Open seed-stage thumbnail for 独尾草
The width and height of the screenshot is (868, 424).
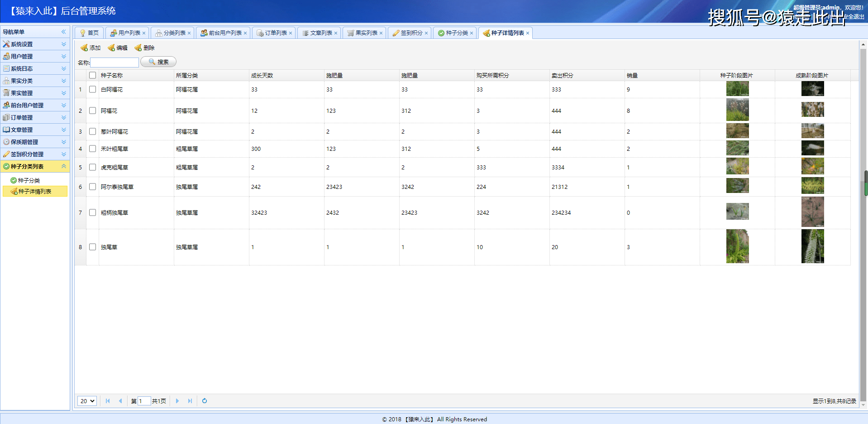click(738, 246)
